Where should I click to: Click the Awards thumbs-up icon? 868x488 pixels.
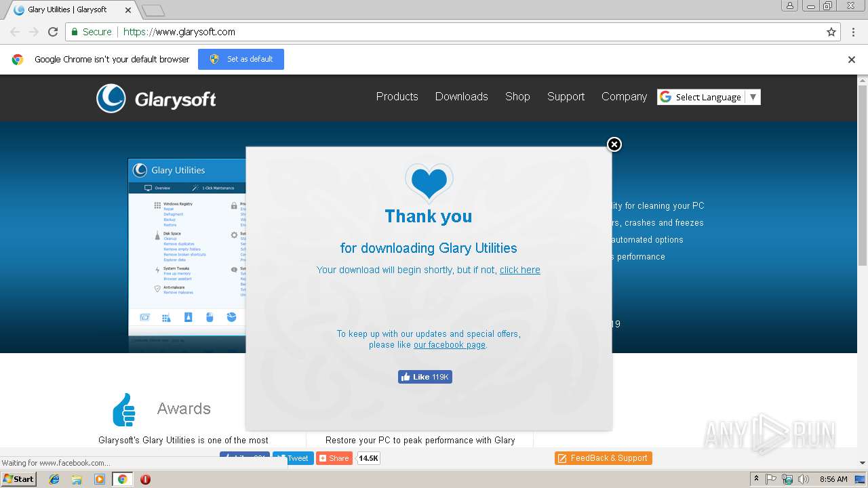[125, 409]
